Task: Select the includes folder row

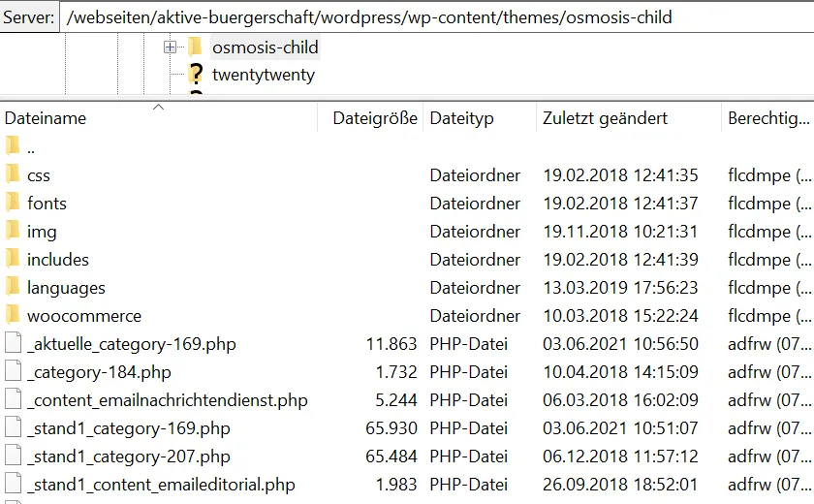Action: click(x=407, y=260)
